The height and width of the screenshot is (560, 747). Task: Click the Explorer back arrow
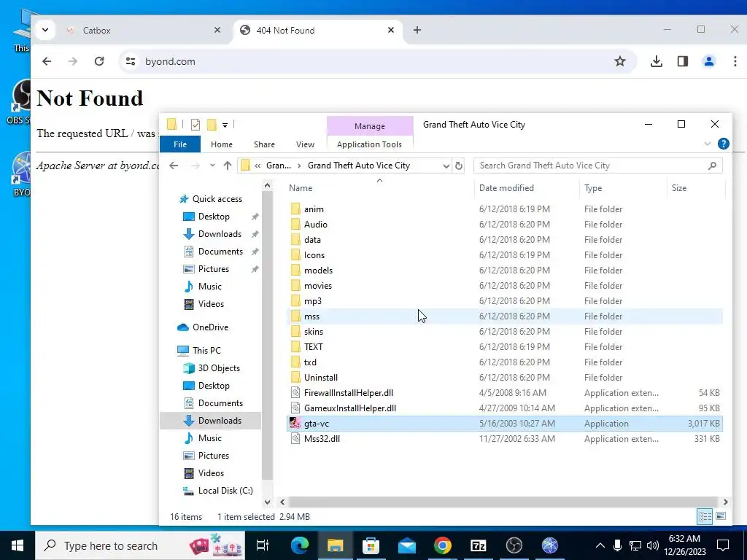point(174,166)
